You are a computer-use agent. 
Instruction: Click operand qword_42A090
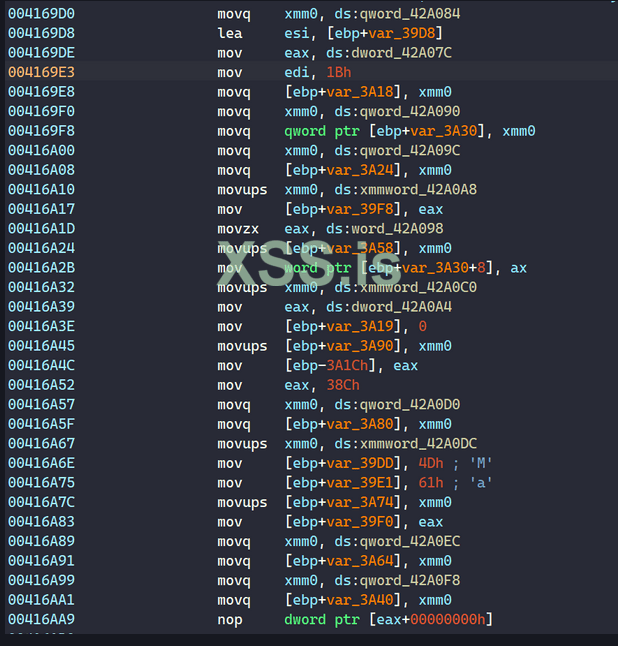[410, 112]
